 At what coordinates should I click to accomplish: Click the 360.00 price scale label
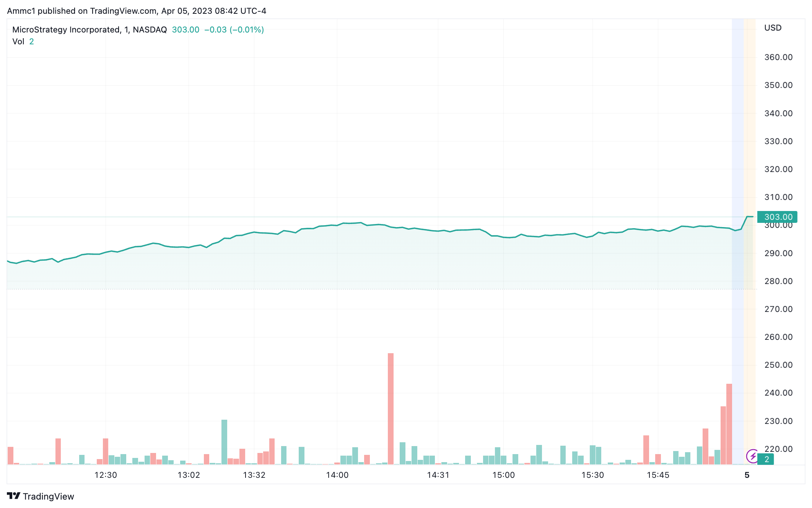pos(778,57)
